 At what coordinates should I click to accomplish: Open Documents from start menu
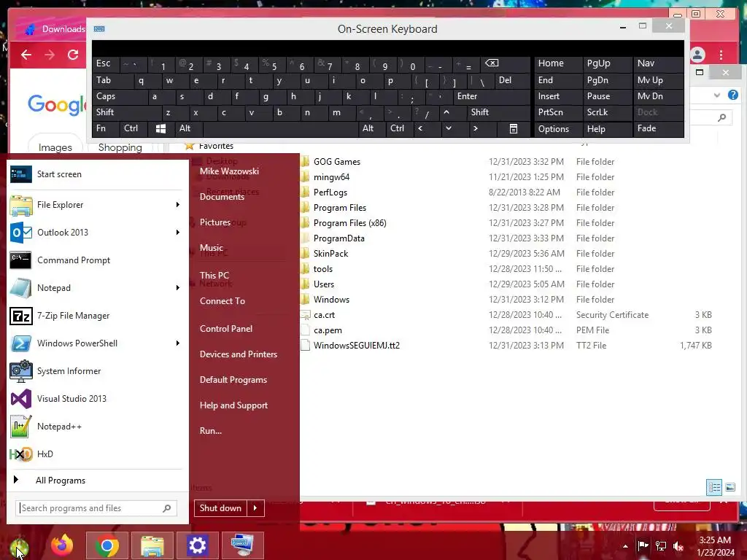222,197
